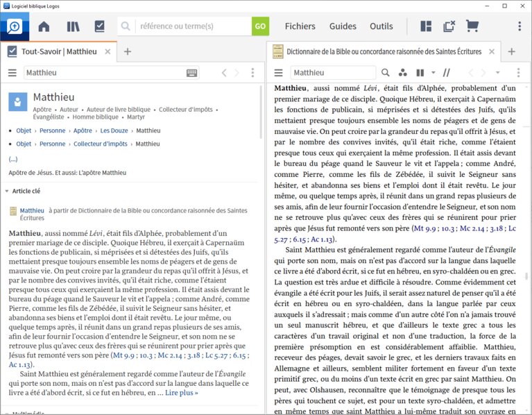
Task: Click the dictionary book icon on right tab
Action: point(278,51)
